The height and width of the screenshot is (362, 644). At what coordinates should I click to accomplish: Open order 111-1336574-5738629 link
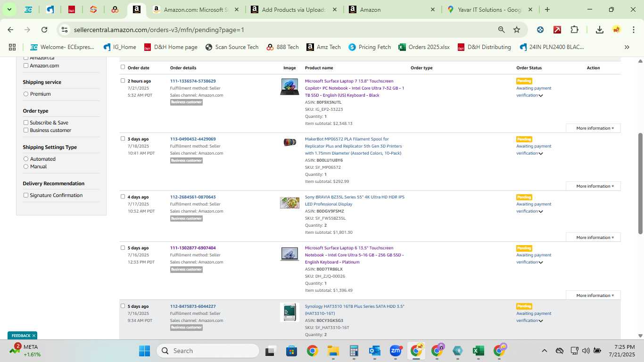coord(193,81)
